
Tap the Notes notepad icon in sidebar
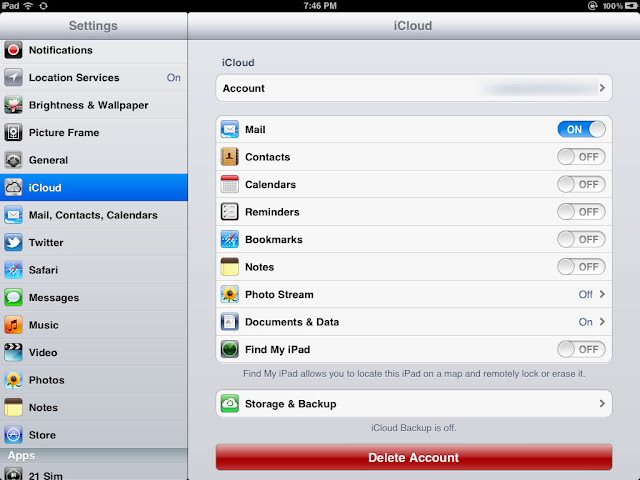tap(13, 407)
